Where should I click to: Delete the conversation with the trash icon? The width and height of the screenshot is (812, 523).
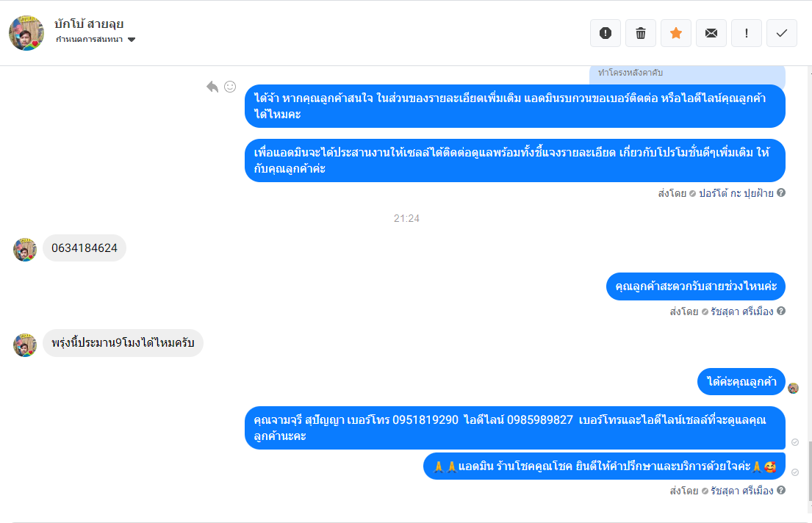641,33
